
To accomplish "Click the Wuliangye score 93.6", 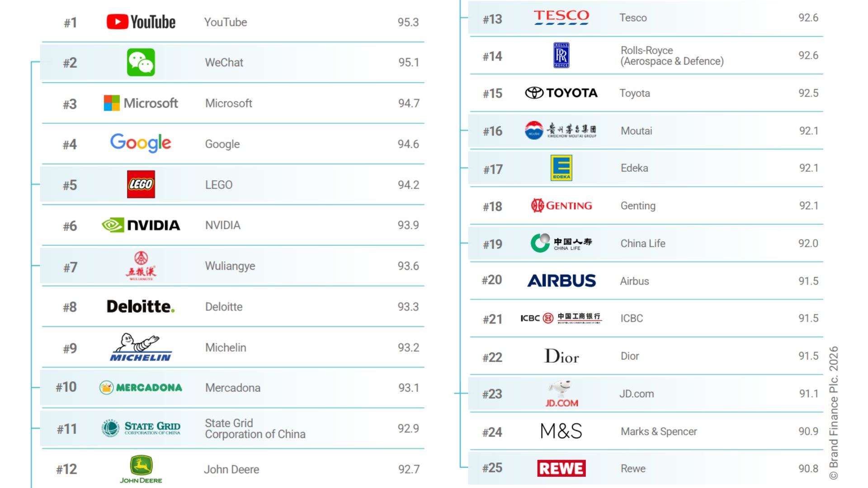I will 408,266.
